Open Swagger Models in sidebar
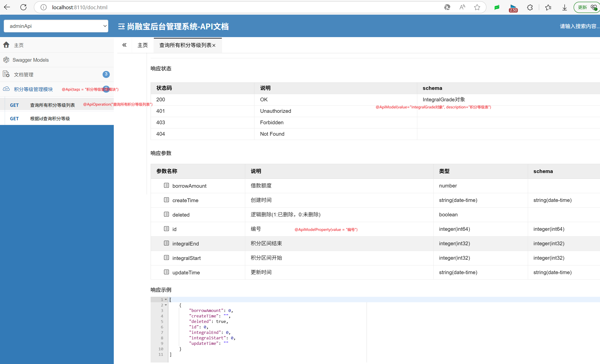Viewport: 600px width, 364px height. (30, 60)
